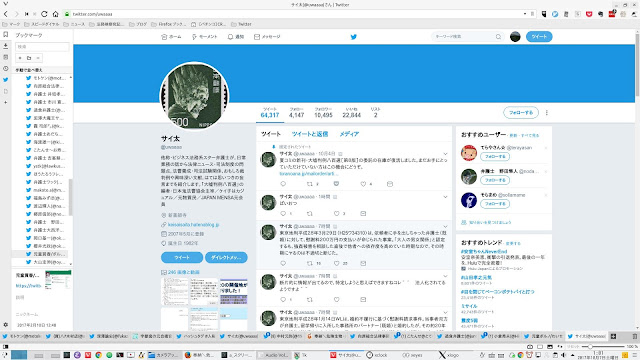Switch to the メディア tab
Screen dimensions: 640x360
(349, 134)
